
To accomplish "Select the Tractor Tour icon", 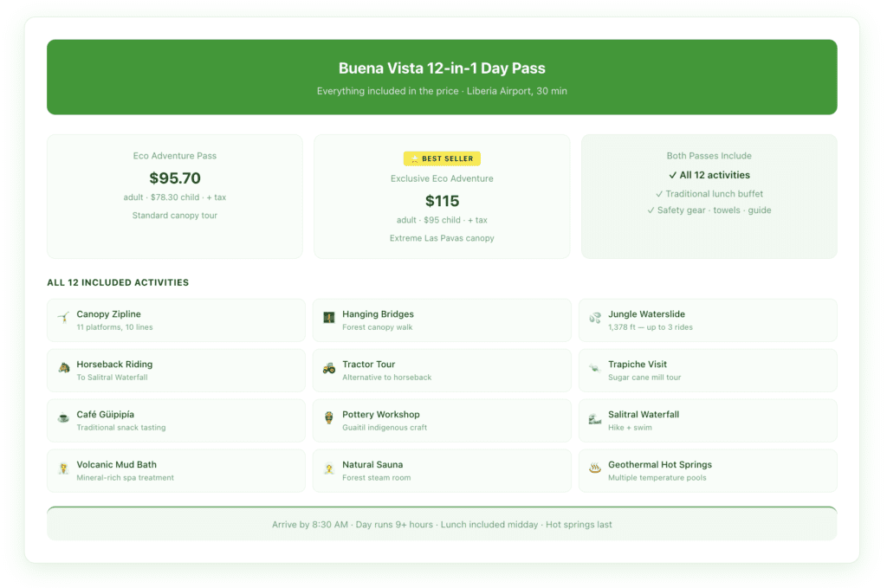I will tap(328, 370).
